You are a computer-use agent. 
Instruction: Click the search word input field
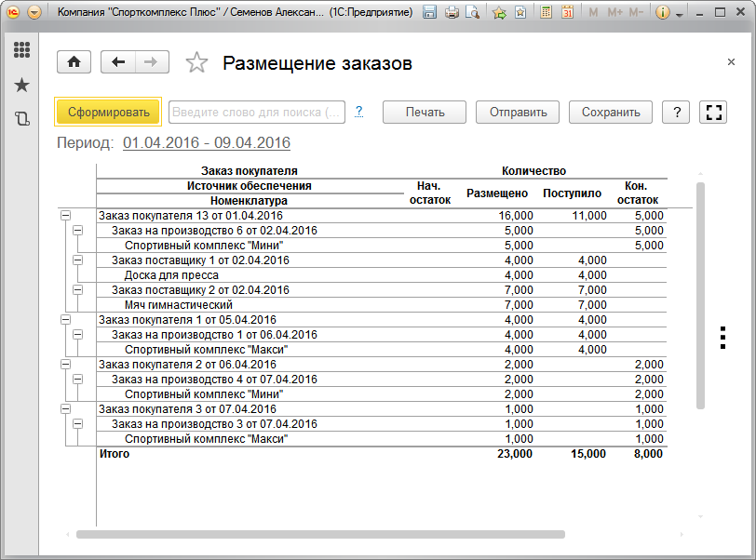coord(256,112)
